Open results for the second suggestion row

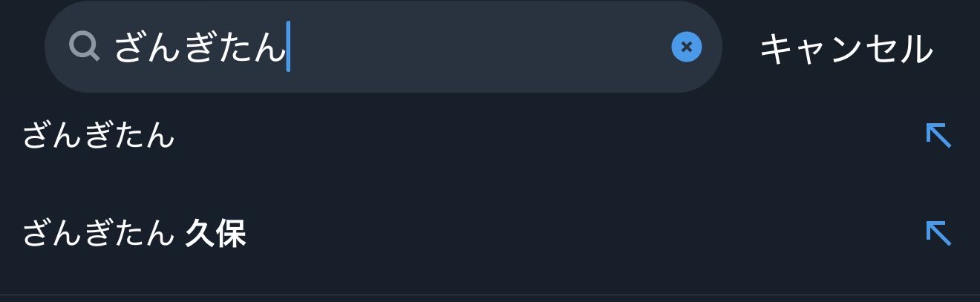click(x=445, y=234)
